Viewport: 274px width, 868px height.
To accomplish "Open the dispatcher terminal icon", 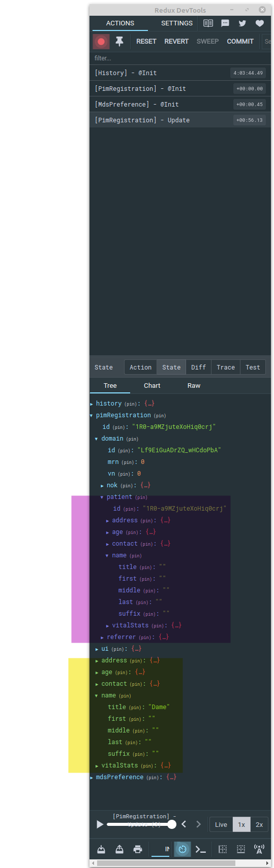I will coord(201,849).
